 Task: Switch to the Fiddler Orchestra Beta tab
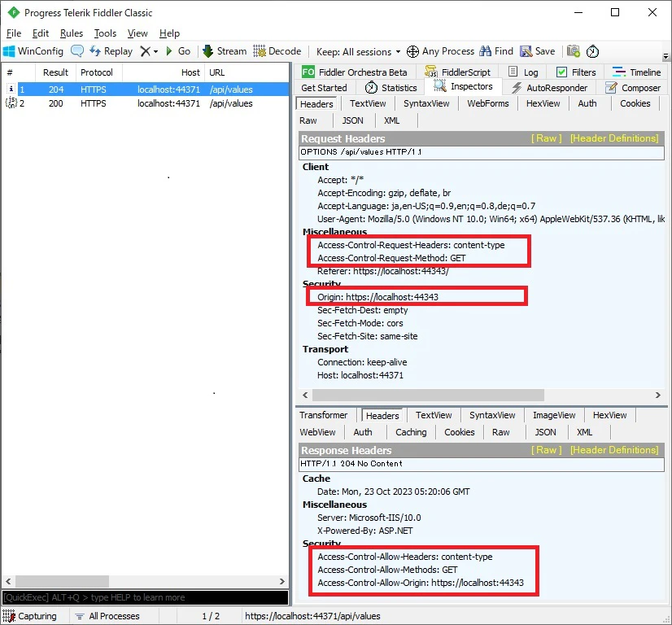(x=354, y=72)
